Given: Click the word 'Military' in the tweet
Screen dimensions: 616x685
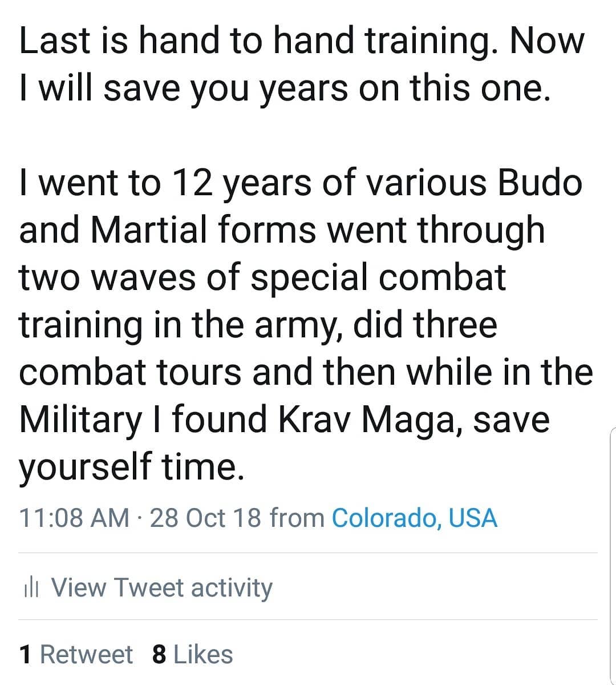Looking at the screenshot, I should point(80,420).
